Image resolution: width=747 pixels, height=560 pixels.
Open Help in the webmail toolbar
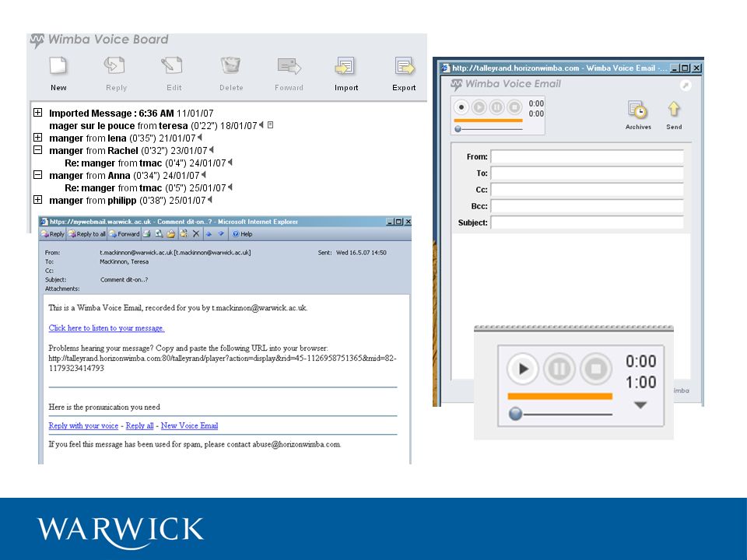(243, 234)
